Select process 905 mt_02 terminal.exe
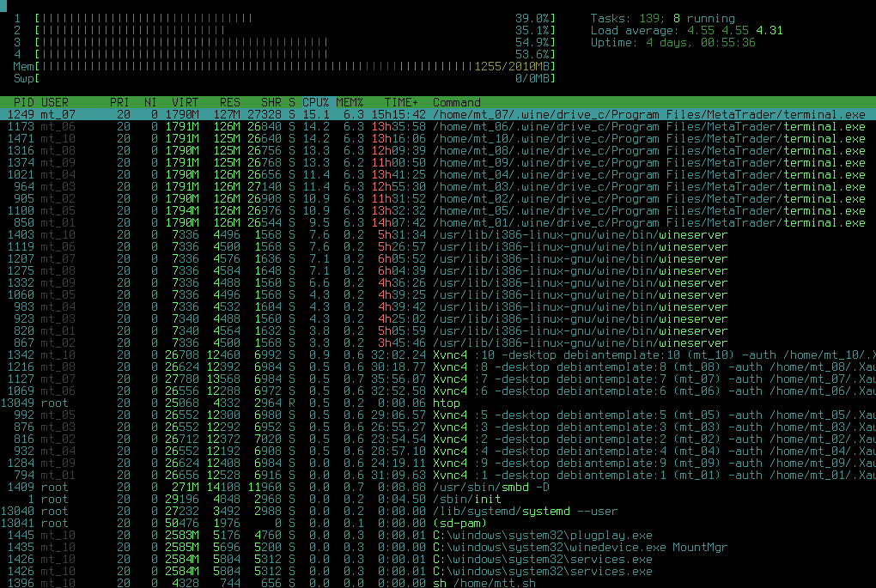 [438, 198]
